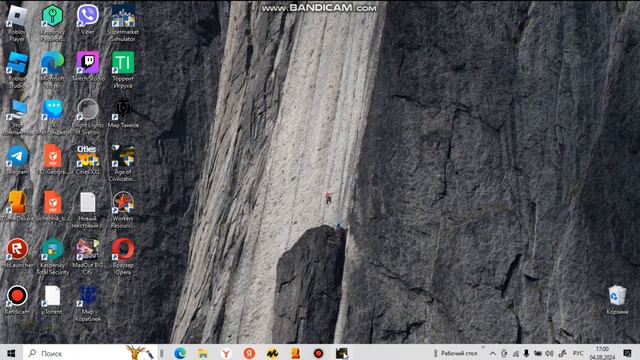
Task: Expand the hidden tray icons chevron
Action: pyautogui.click(x=493, y=353)
